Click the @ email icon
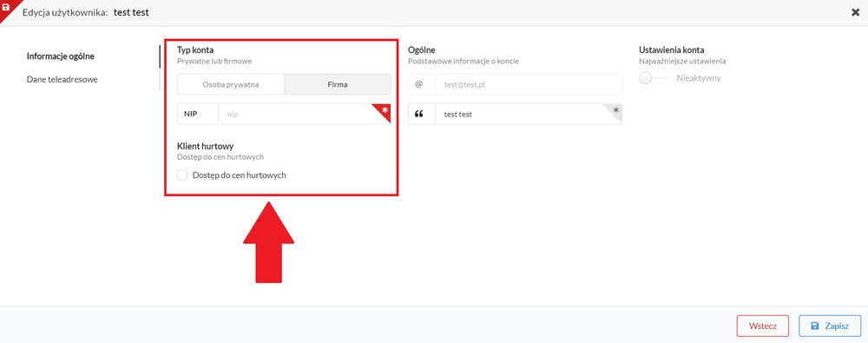The width and height of the screenshot is (868, 343). click(419, 84)
